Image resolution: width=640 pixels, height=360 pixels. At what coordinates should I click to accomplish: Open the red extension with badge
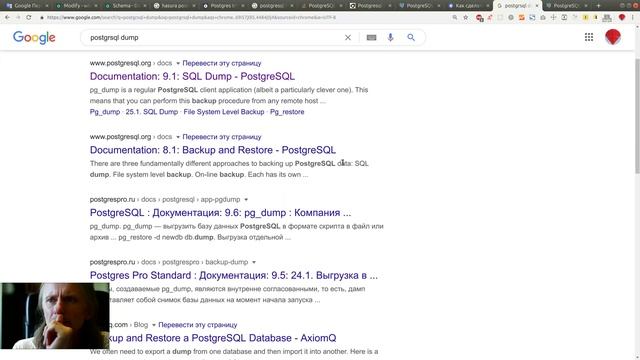coord(480,18)
